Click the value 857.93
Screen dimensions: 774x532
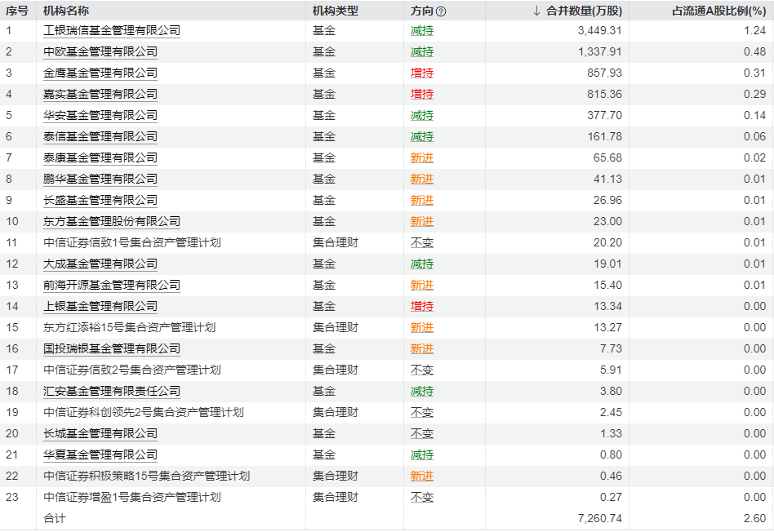click(605, 73)
